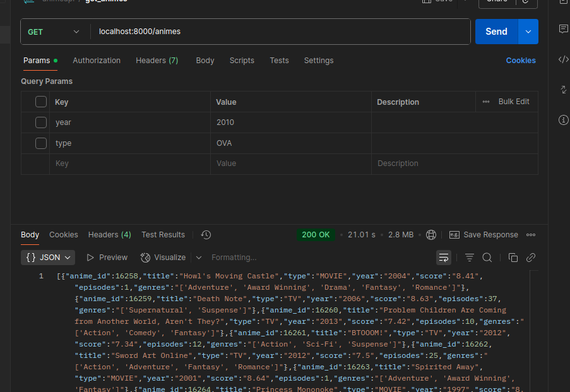The height and width of the screenshot is (392, 570).
Task: Open the response more-actions ellipsis icon
Action: coord(531,235)
